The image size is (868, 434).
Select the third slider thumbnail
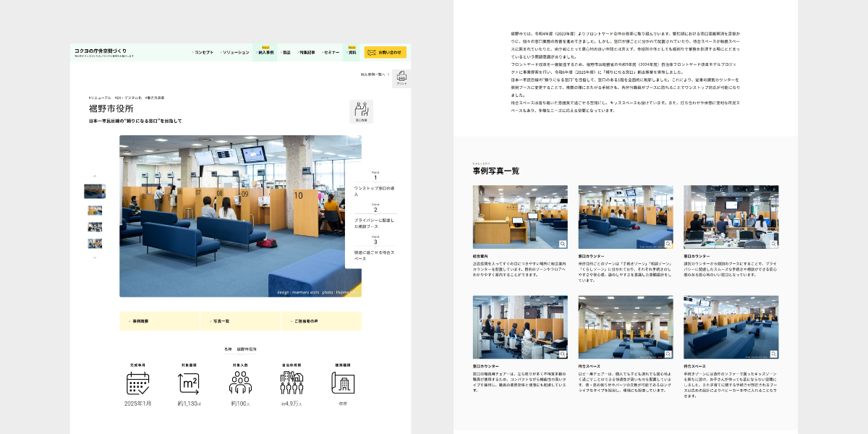click(x=95, y=227)
